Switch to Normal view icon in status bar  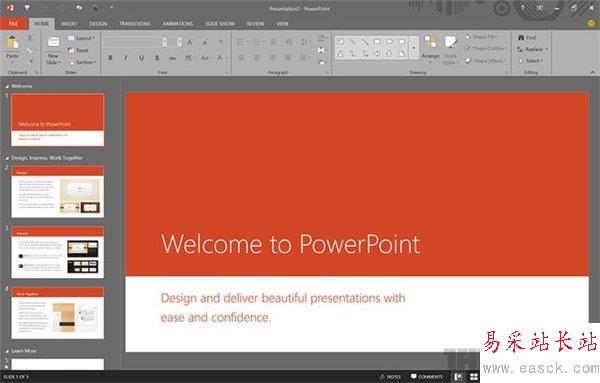pyautogui.click(x=458, y=377)
